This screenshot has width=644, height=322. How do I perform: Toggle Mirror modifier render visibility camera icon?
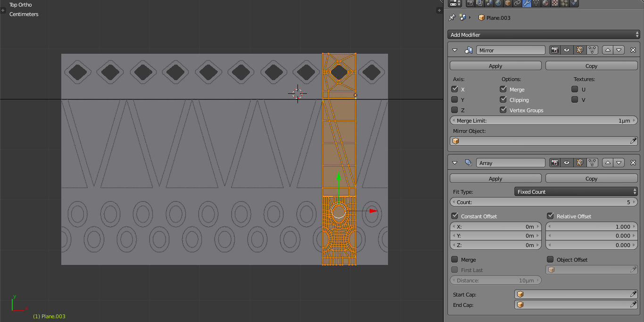pyautogui.click(x=555, y=50)
